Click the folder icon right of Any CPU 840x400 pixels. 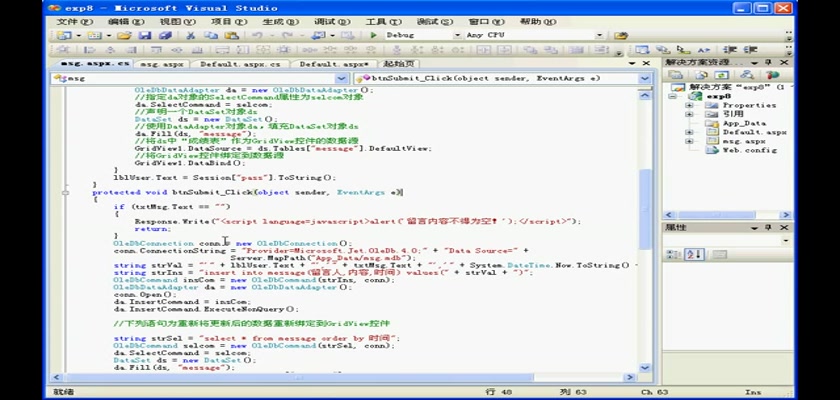(x=620, y=35)
